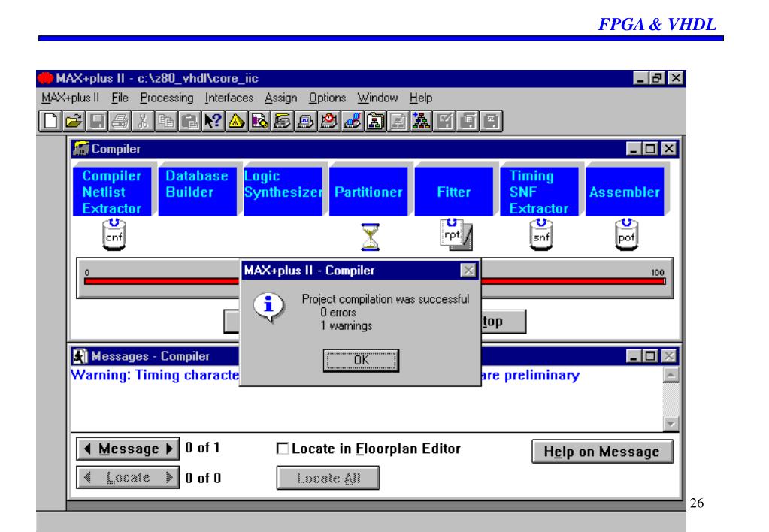769x532 pixels.
Task: Open the Floorplan Editor toolbar icon
Action: (259, 121)
